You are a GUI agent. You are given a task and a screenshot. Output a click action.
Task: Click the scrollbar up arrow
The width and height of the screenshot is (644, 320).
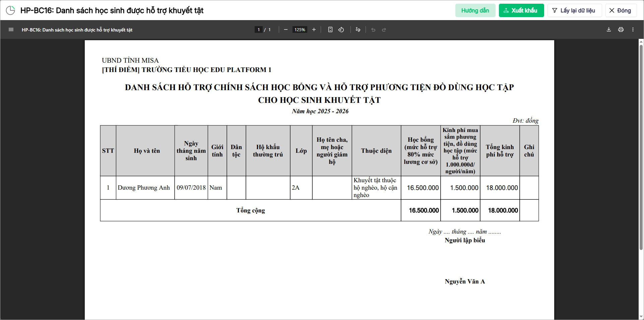click(641, 42)
